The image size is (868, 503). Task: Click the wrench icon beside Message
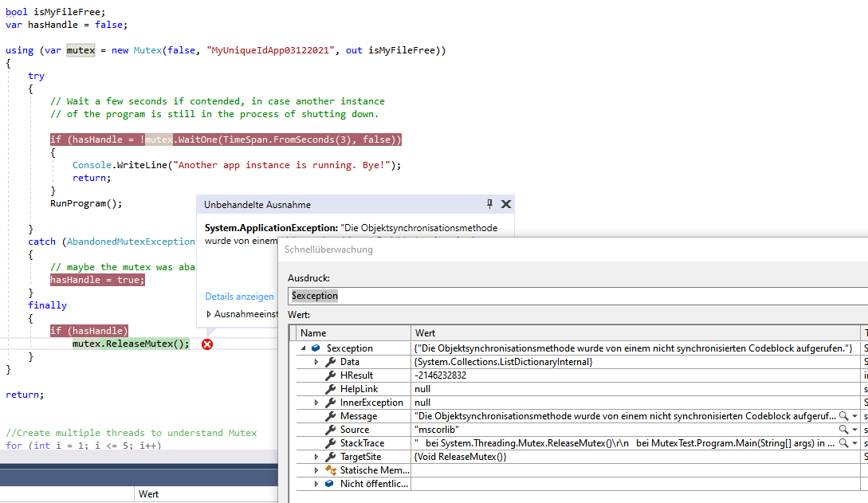(x=330, y=416)
